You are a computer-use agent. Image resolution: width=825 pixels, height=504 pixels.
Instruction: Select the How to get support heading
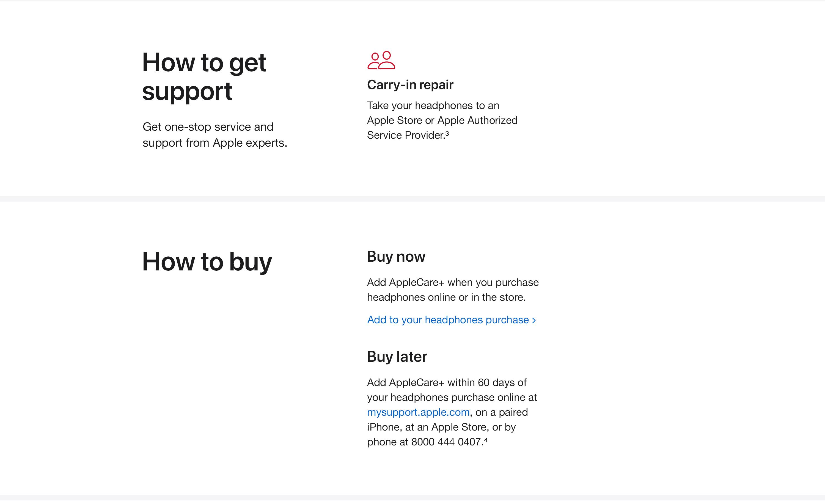204,77
